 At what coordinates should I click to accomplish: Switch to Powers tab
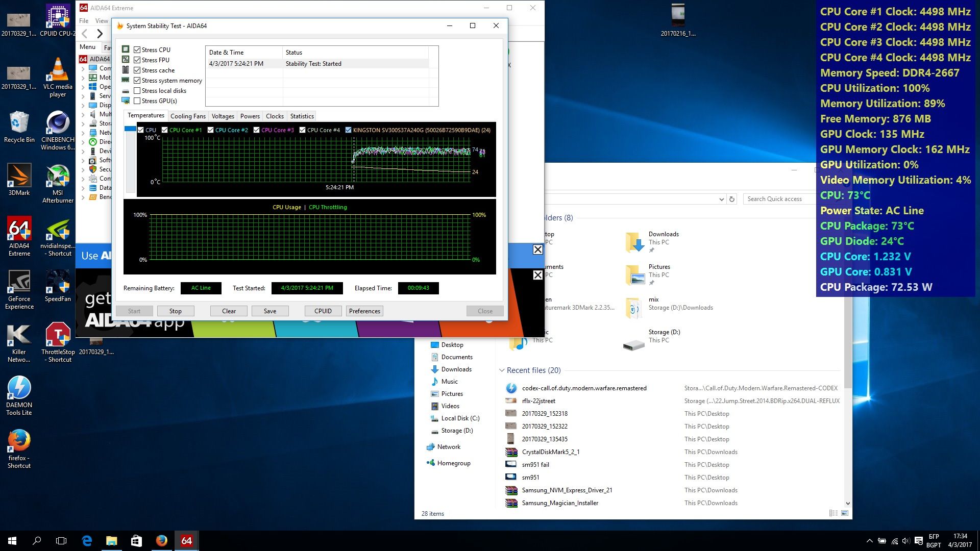(250, 116)
